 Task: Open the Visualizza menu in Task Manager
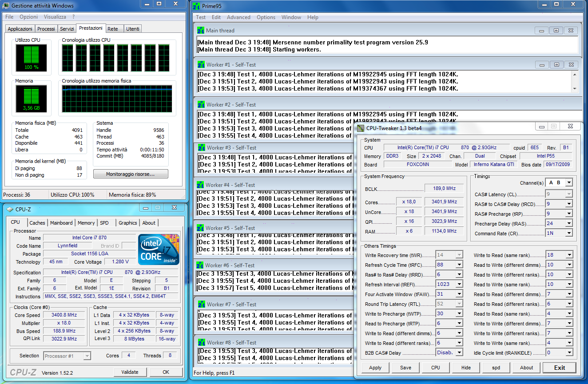point(55,17)
